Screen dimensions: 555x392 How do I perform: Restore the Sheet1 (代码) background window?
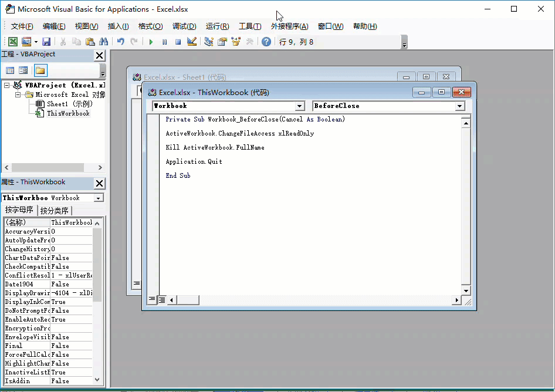426,76
